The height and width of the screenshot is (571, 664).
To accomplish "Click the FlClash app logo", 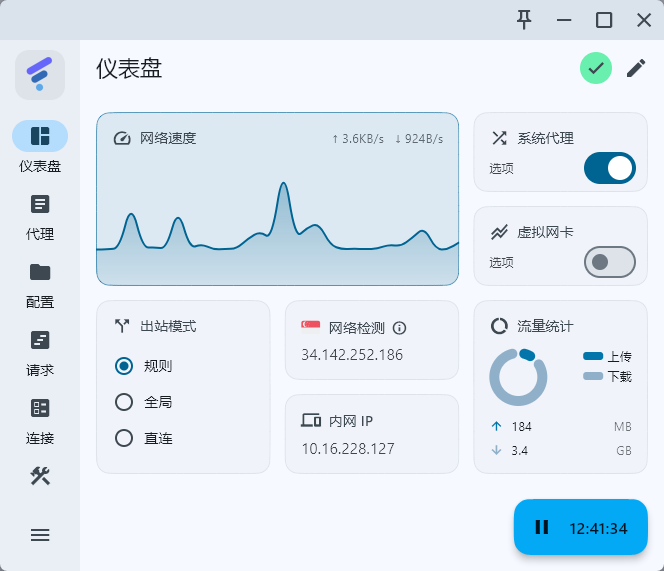I will (40, 75).
